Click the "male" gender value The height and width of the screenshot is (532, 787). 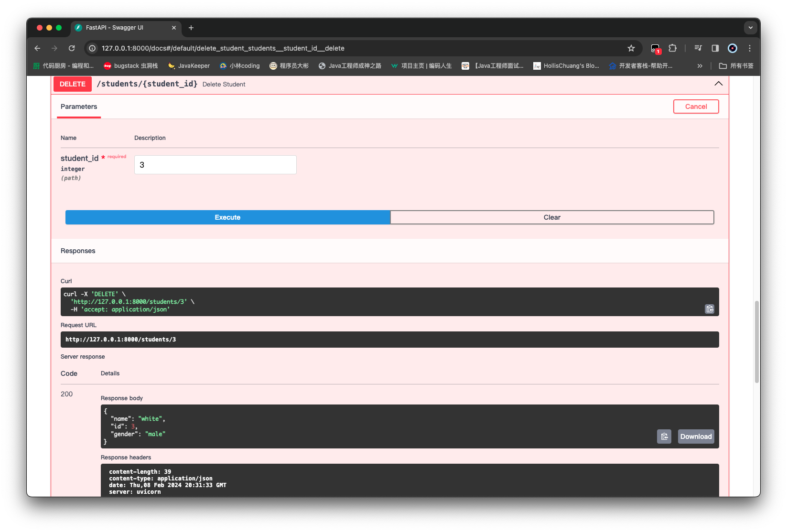(155, 434)
